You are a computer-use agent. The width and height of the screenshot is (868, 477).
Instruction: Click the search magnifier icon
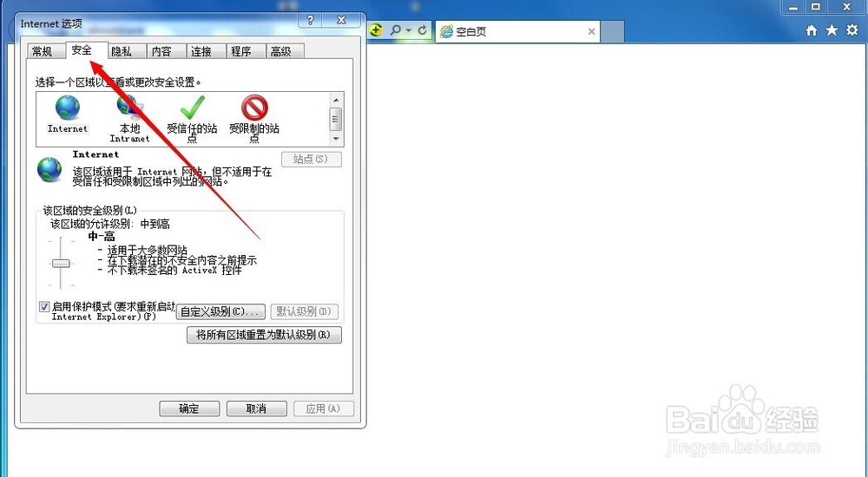tap(395, 30)
